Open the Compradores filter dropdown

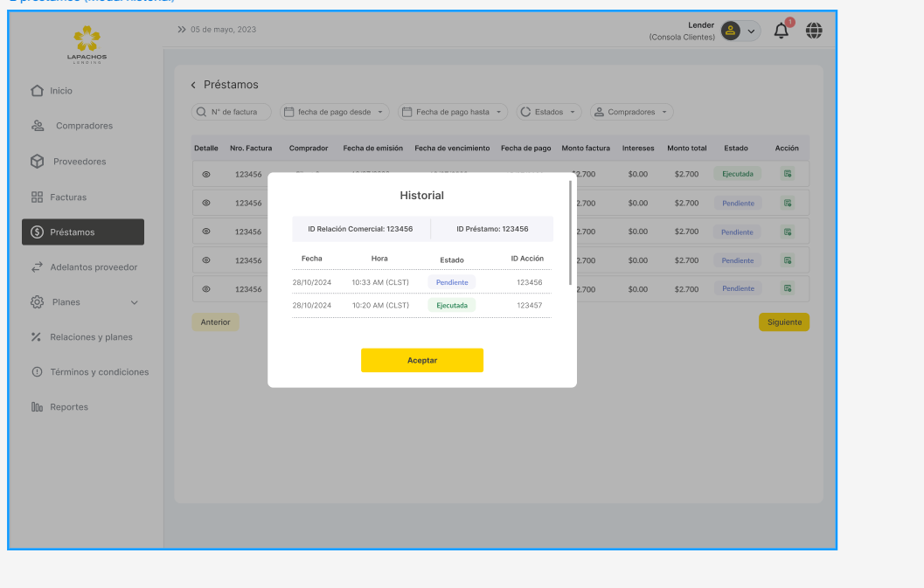click(631, 112)
